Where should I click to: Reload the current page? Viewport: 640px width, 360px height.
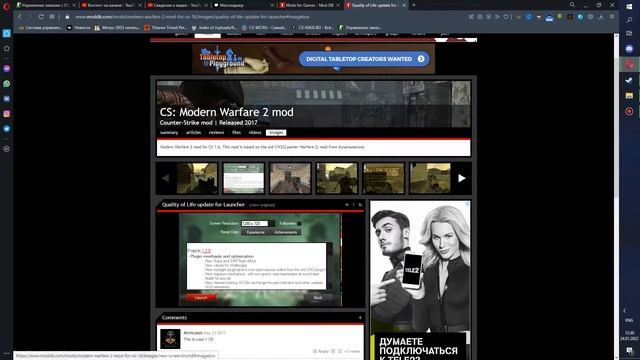(x=41, y=17)
